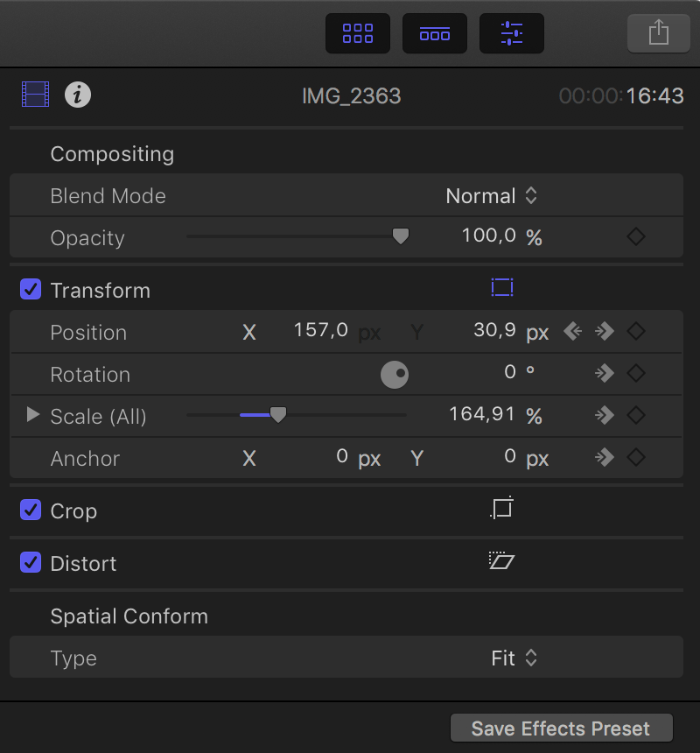Activate the Crop onscreen tool icon
The width and height of the screenshot is (700, 753).
pyautogui.click(x=502, y=508)
